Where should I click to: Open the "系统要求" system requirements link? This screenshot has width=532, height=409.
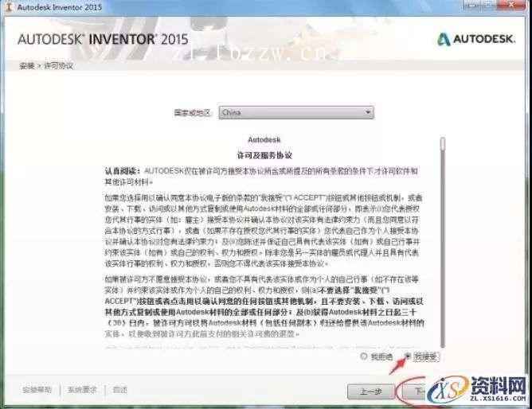click(82, 390)
